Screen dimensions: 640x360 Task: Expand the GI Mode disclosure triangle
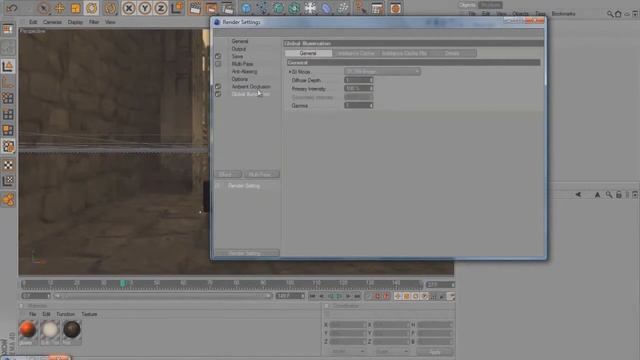[x=290, y=72]
